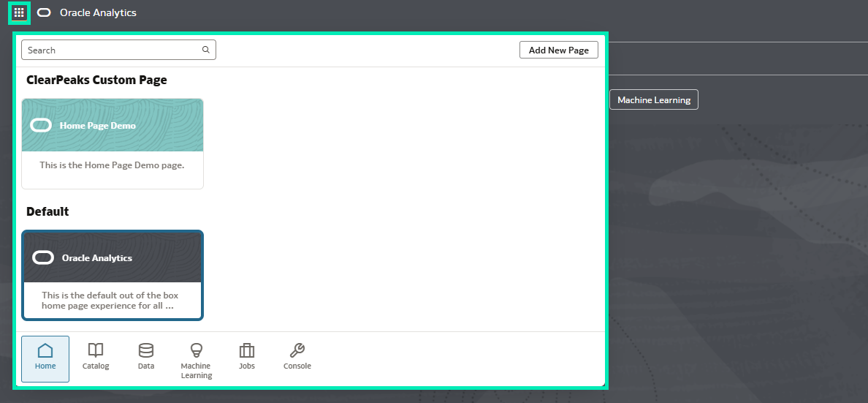This screenshot has width=868, height=403.
Task: Click the Machine Learning button behind the panel
Action: click(x=653, y=100)
